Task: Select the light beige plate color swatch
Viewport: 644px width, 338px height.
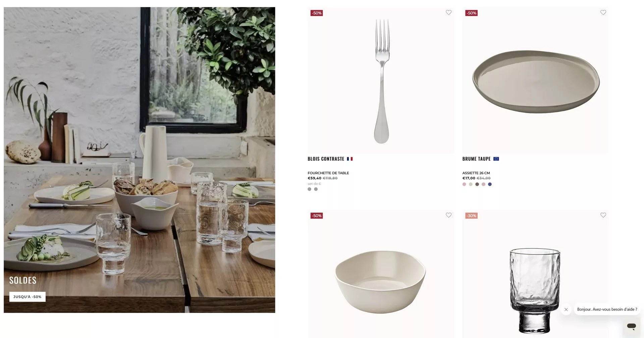Action: click(471, 184)
